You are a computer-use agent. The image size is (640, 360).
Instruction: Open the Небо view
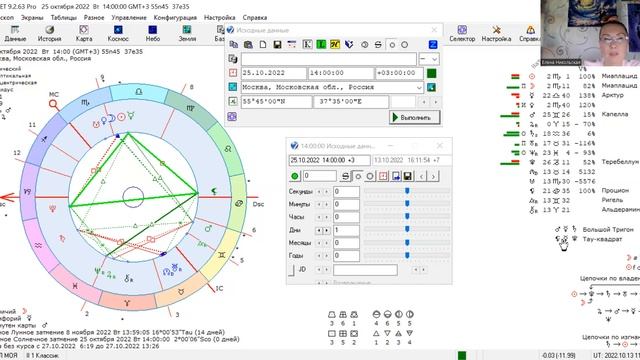tap(153, 33)
